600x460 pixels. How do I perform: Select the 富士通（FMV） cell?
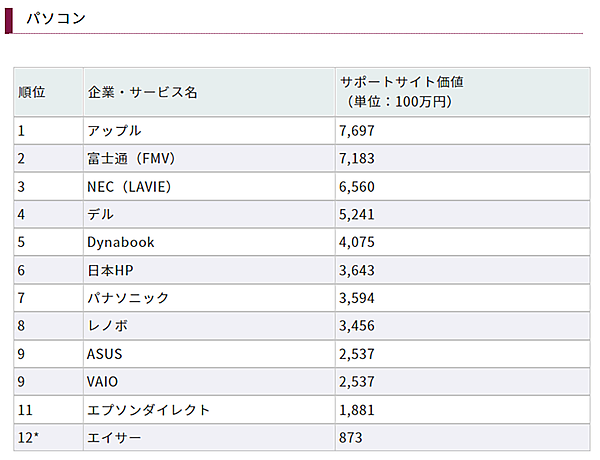[133, 159]
